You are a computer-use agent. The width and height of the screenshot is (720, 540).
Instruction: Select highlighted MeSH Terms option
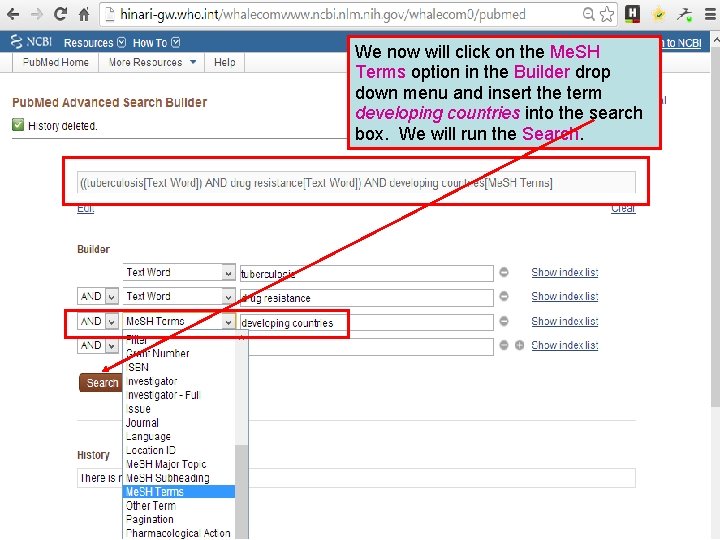click(x=179, y=492)
